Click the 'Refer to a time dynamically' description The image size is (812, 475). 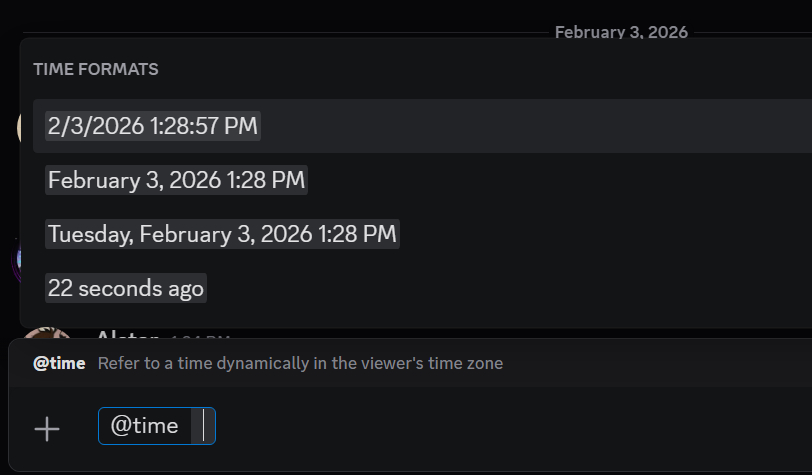300,363
